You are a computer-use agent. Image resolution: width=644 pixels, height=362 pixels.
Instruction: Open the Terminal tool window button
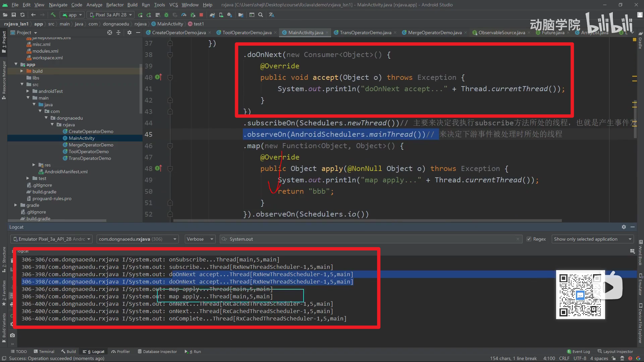44,352
